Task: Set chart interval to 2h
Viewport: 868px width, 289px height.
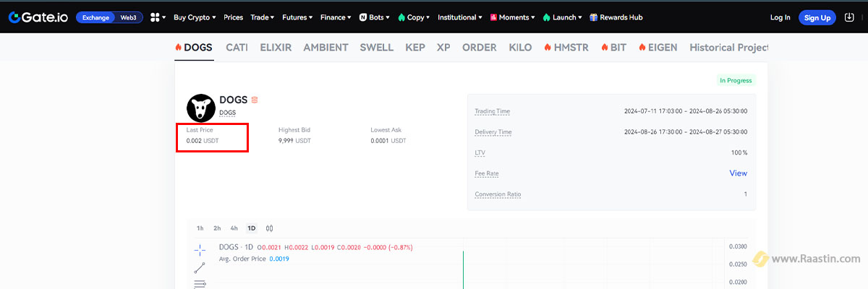Action: pos(217,228)
